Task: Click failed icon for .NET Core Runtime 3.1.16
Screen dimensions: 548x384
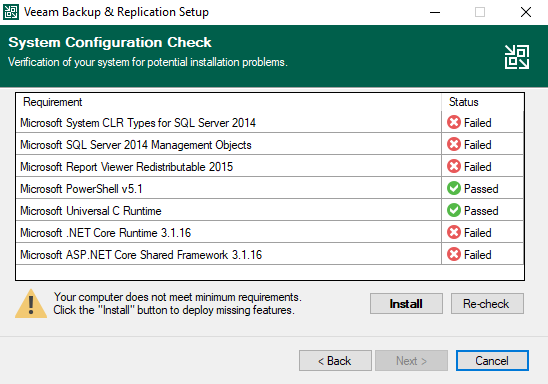Action: [x=454, y=232]
